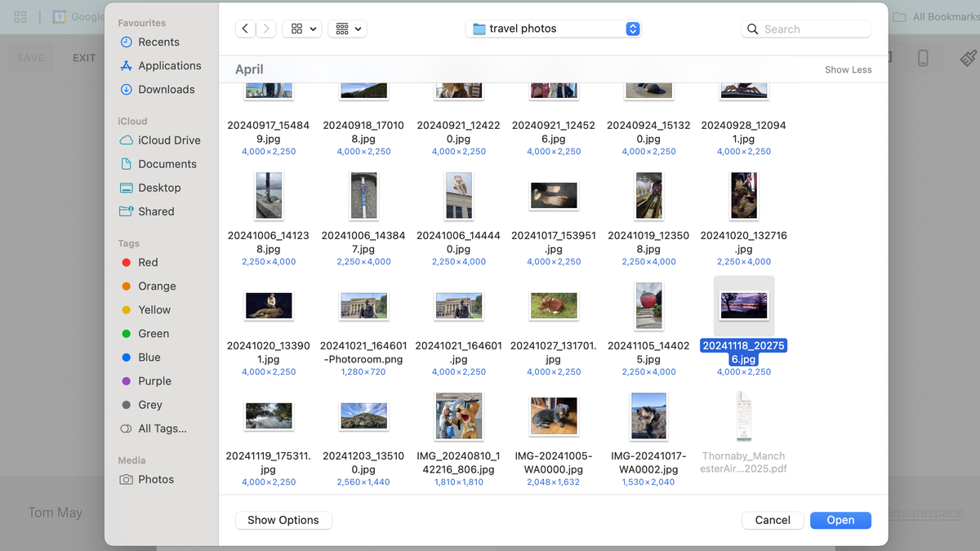The height and width of the screenshot is (551, 980).
Task: Select thumbnail of 20241027_131701.jpg
Action: click(554, 306)
